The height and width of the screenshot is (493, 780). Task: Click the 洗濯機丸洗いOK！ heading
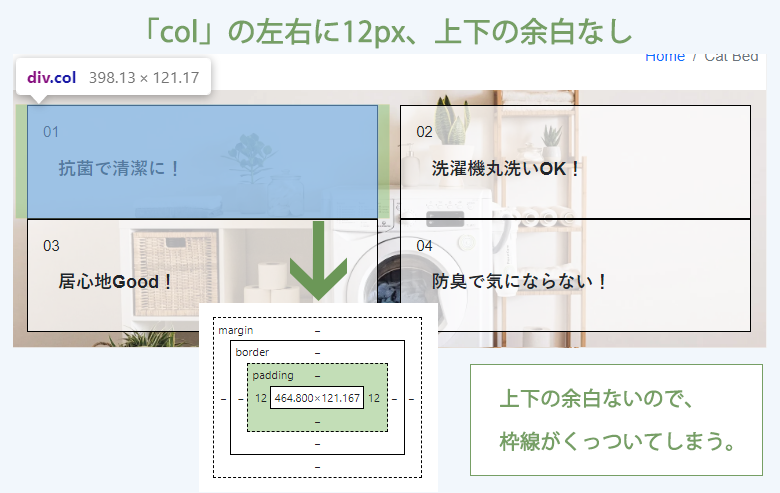pos(507,168)
